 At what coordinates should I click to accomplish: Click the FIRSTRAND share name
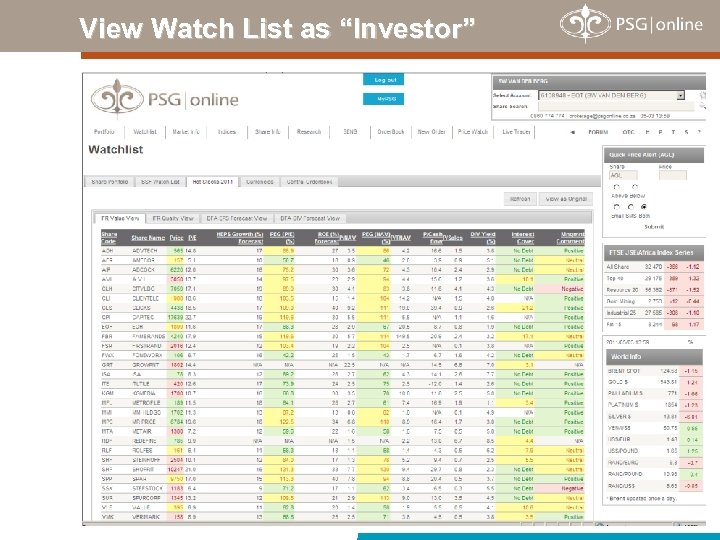[146, 346]
